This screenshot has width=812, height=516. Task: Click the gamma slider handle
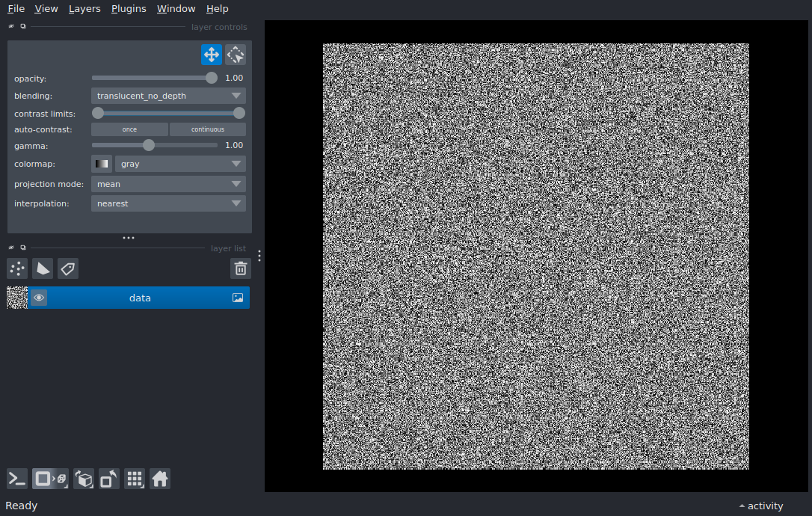(149, 145)
